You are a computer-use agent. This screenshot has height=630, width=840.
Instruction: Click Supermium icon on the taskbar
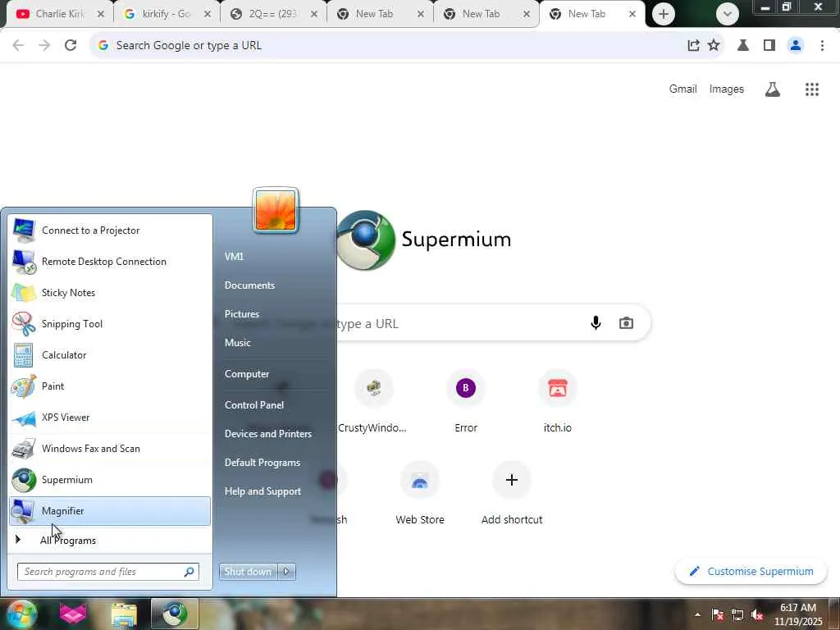coord(175,614)
